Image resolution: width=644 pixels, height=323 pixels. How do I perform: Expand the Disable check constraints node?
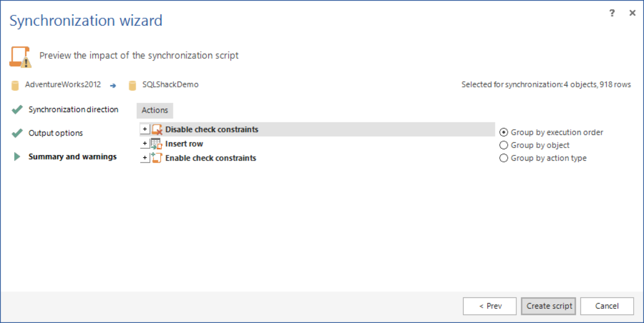click(145, 130)
